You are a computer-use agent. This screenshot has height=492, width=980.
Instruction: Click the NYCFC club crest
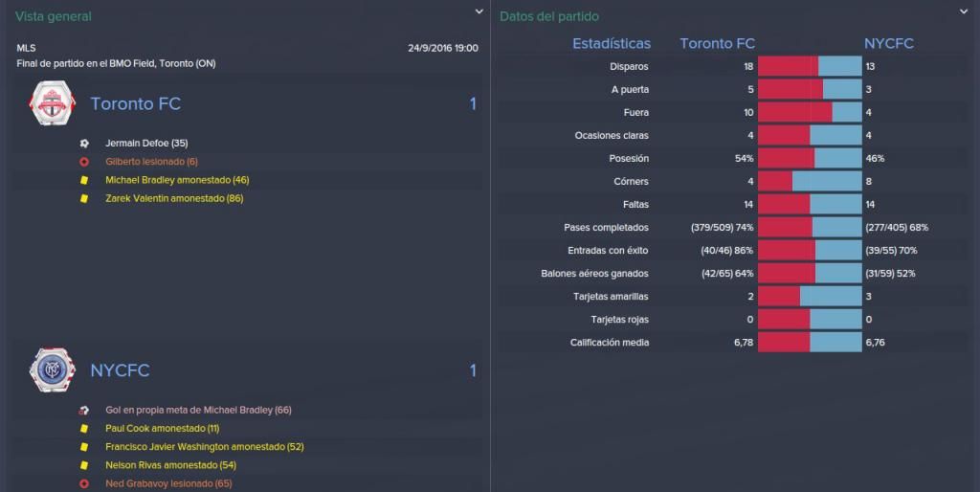(53, 370)
